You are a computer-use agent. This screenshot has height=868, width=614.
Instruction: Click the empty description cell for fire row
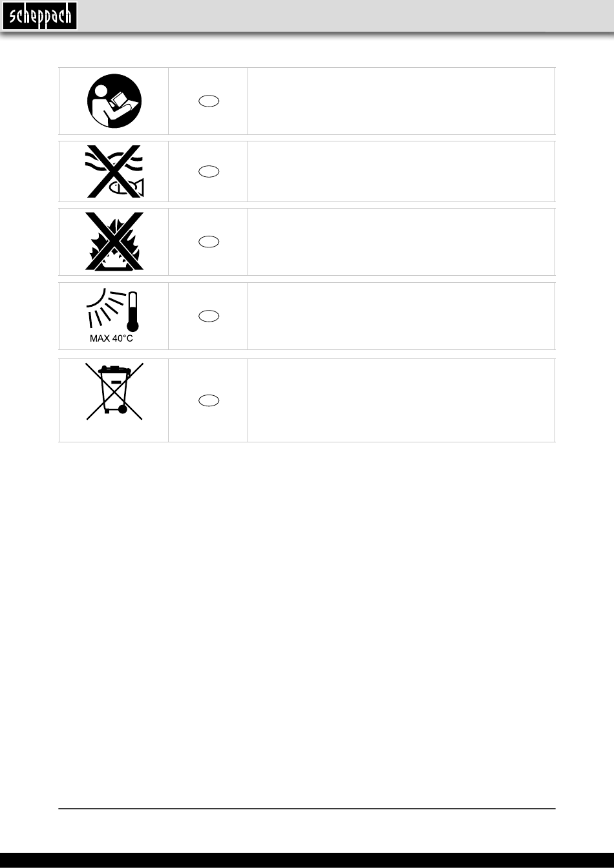tap(401, 242)
